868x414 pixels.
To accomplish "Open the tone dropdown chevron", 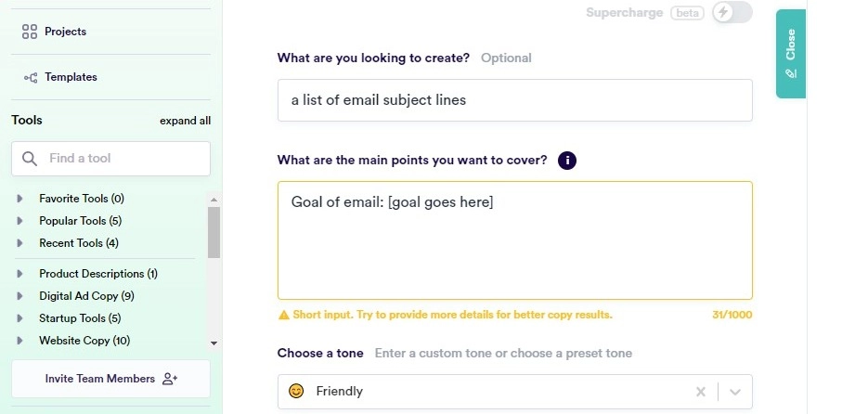I will [735, 392].
